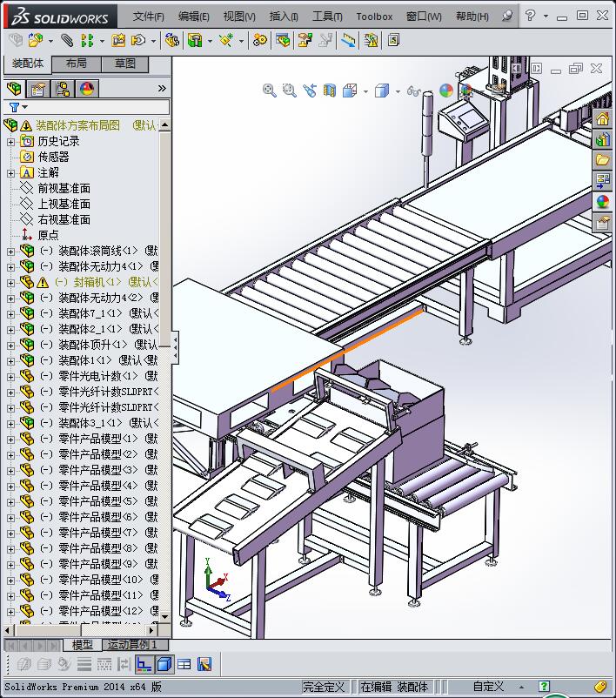Open SolidWorks Resources home icon in task pane

coord(603,119)
